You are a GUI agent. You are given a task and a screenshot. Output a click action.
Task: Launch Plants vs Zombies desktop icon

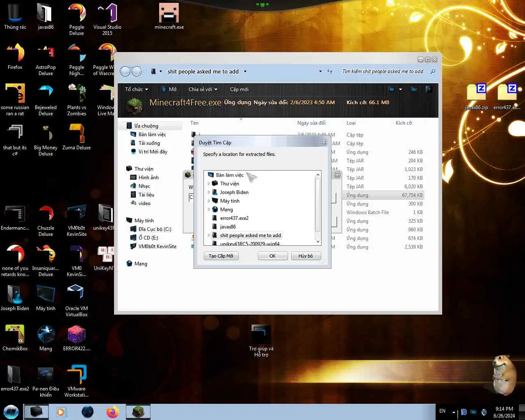77,100
